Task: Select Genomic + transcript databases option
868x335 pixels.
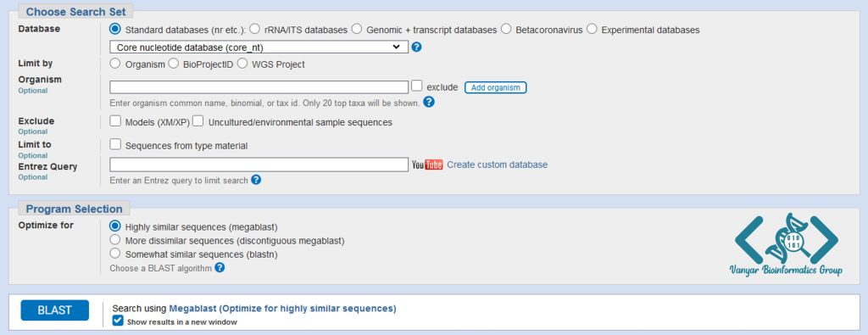Action: (357, 29)
